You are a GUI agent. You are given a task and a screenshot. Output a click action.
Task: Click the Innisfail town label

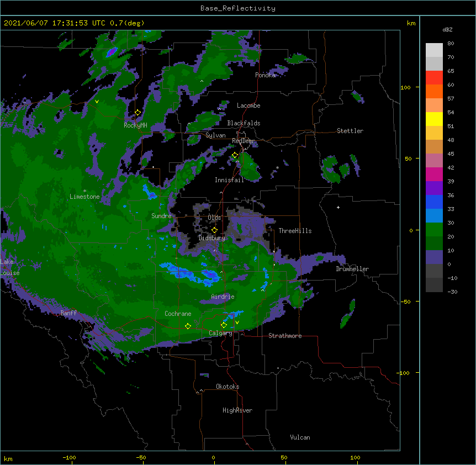pos(229,180)
